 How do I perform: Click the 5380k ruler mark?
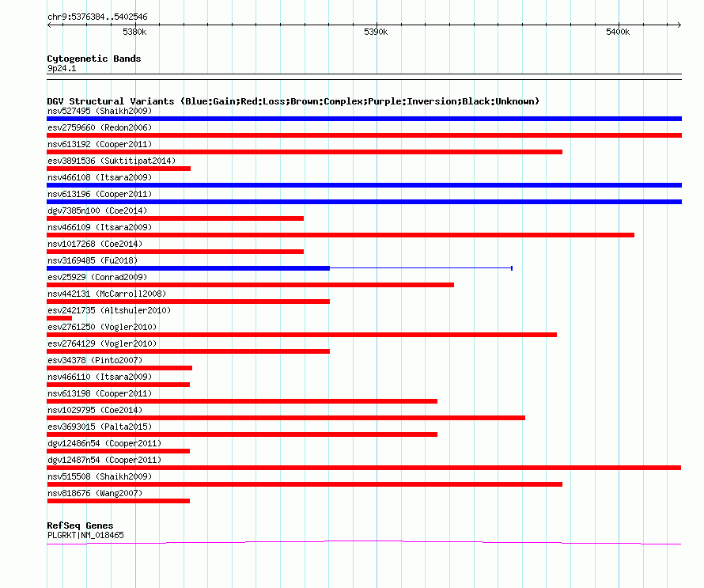point(134,32)
